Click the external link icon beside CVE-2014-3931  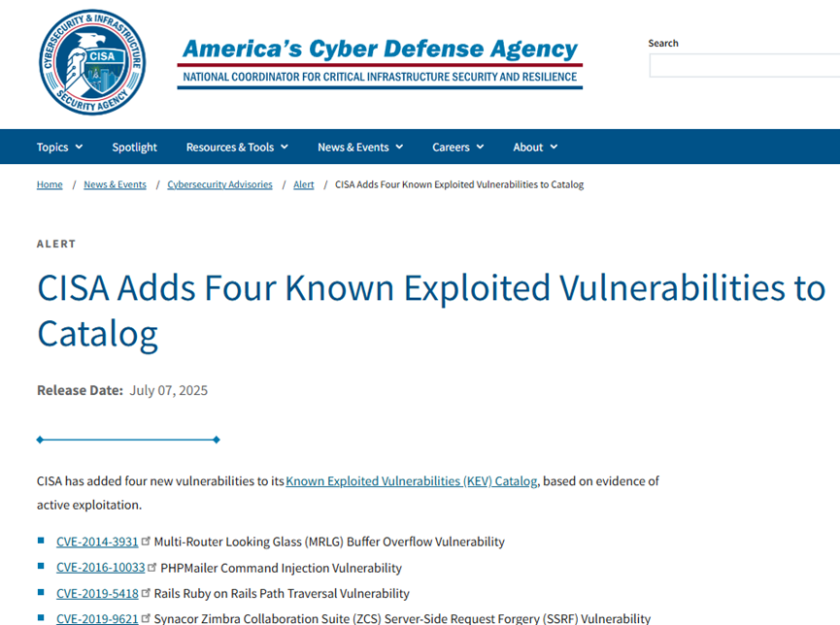(x=147, y=541)
